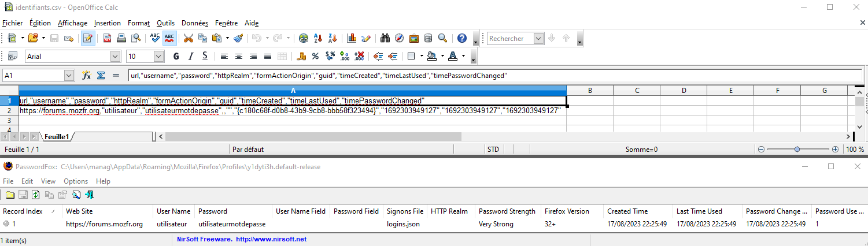The width and height of the screenshot is (868, 246).
Task: Print the document directly in Calc
Action: point(121,38)
